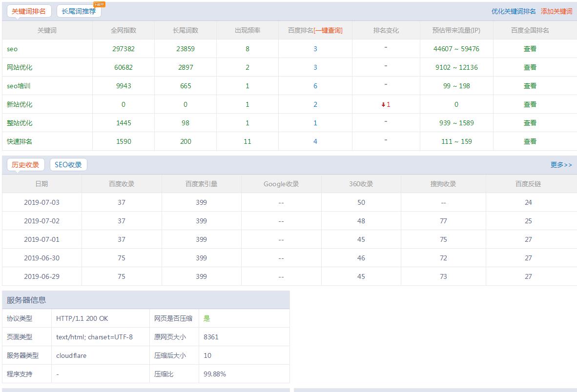Click the 预估带来流量(IP) column header
Viewport: 577px width, 392px height.
pos(456,31)
